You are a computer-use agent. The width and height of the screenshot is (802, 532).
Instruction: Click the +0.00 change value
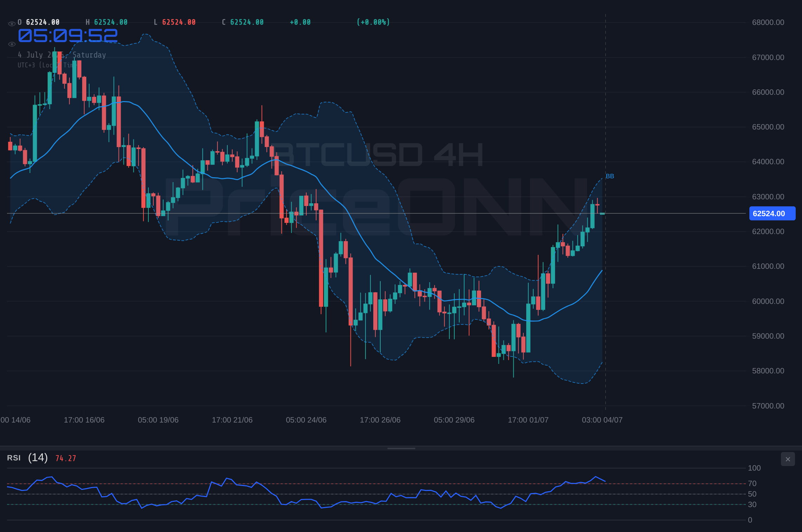300,22
